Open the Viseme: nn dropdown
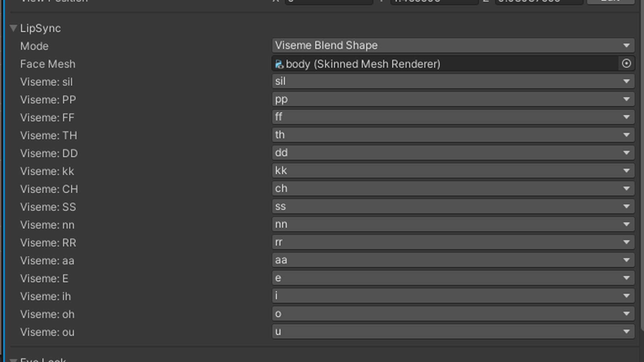This screenshot has height=362, width=644. coord(453,225)
